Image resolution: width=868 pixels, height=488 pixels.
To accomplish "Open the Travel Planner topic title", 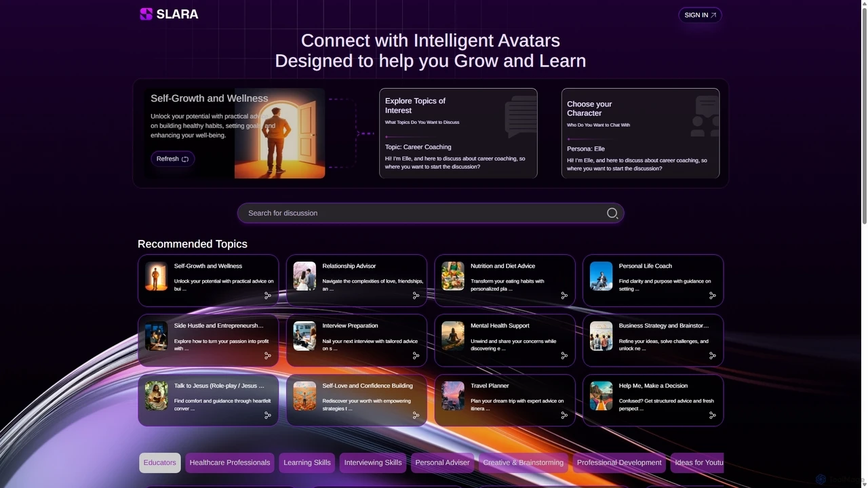I will [490, 386].
